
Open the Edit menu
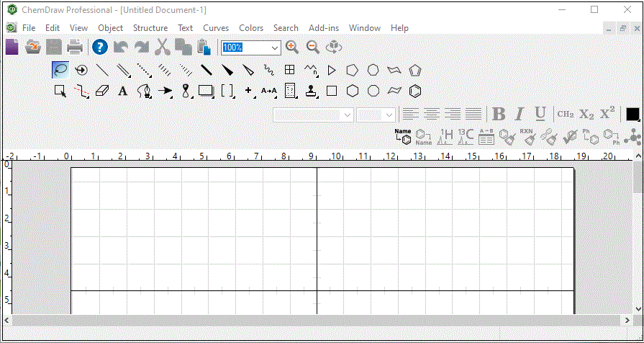[x=52, y=28]
